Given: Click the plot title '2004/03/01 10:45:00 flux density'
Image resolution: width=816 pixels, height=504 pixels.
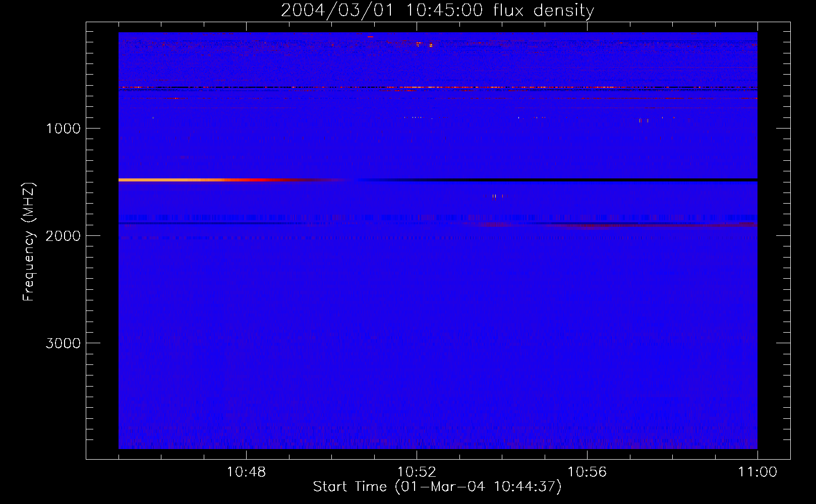Looking at the screenshot, I should 437,10.
